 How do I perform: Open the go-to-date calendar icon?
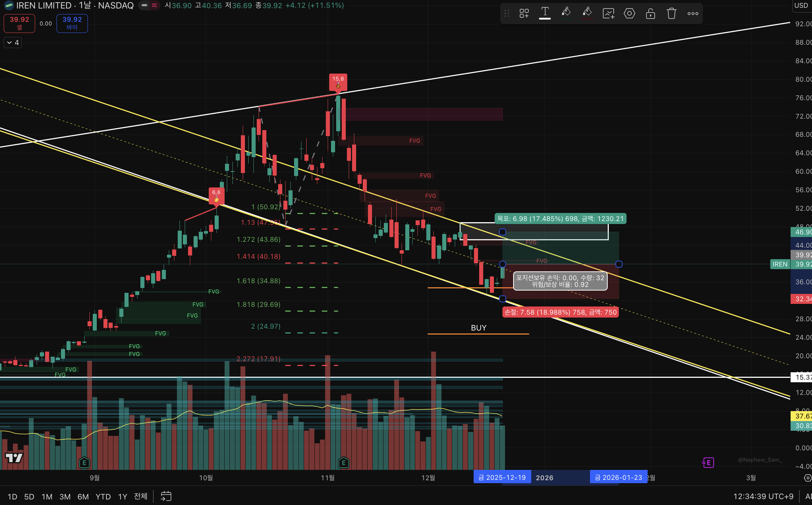point(166,496)
